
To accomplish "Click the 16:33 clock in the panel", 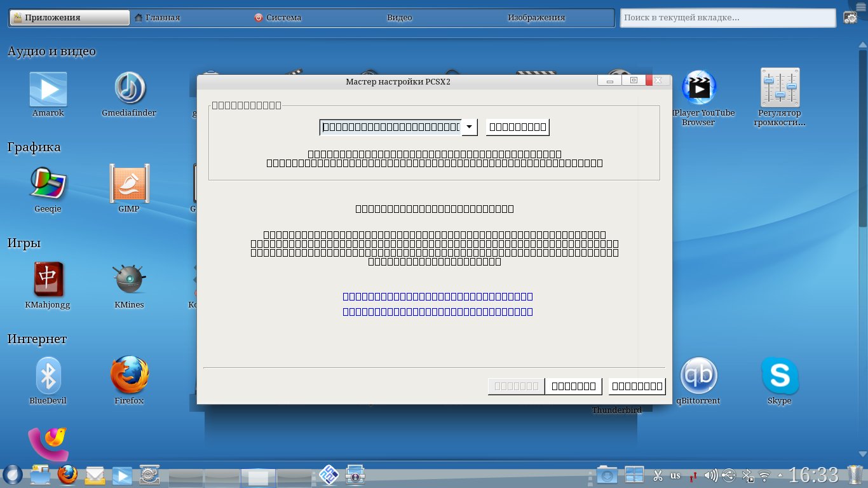I will (814, 475).
